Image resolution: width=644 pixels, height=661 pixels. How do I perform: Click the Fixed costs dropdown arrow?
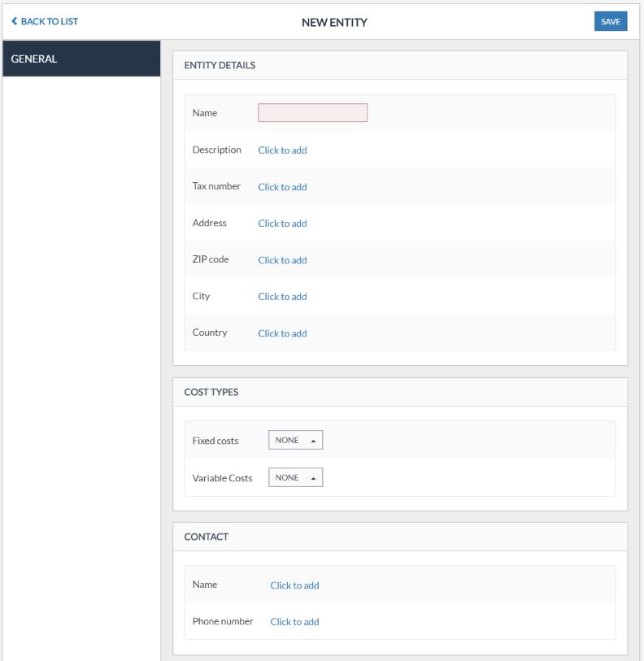click(x=313, y=441)
